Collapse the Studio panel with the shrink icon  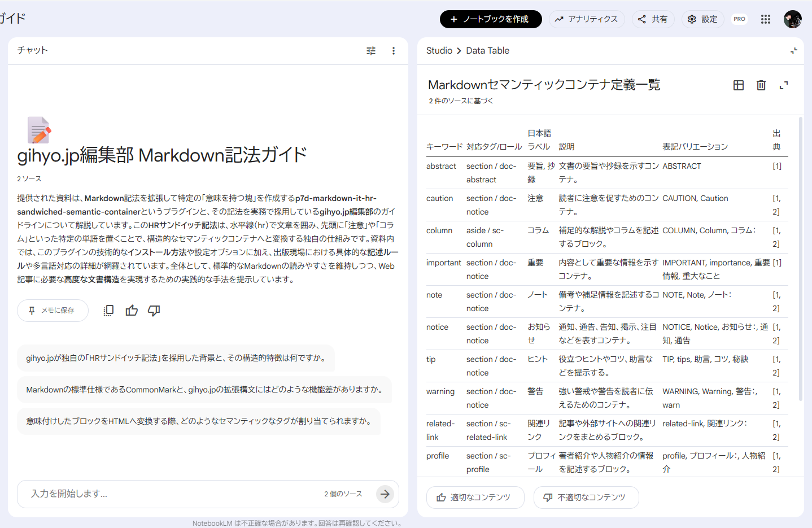coord(793,51)
